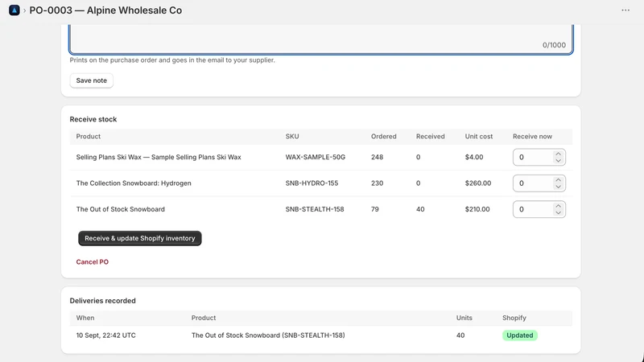Click SKU SNB-STEALTH-158 in Receive stock table
644x362 pixels.
pyautogui.click(x=315, y=209)
